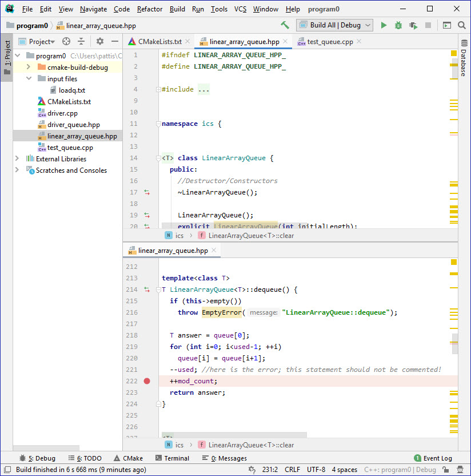Click the locate-in-project target icon
This screenshot has height=476, width=471.
pyautogui.click(x=66, y=41)
